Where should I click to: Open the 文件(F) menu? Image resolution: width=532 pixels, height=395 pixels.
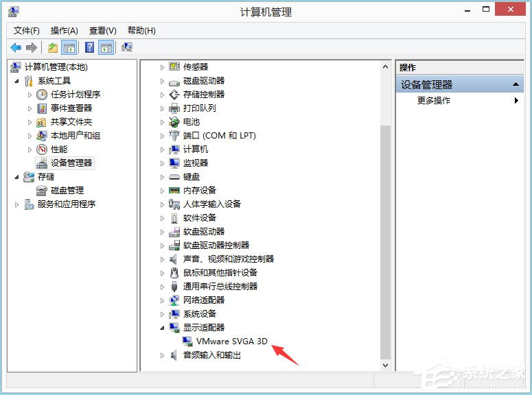point(27,31)
